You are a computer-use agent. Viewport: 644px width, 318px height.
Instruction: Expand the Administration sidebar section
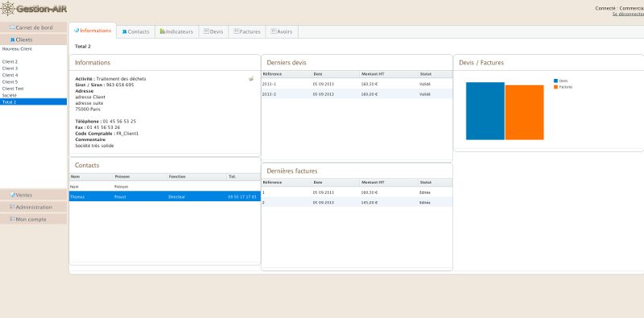(33, 207)
